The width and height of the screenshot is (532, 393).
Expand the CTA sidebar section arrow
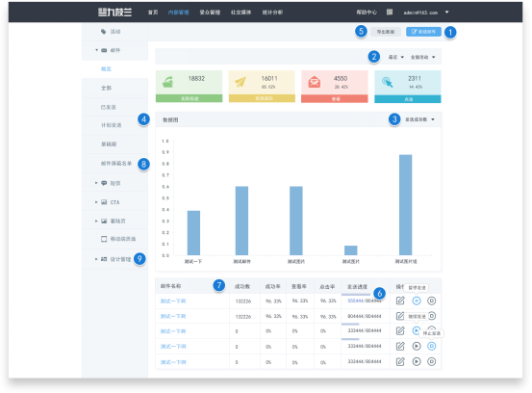pos(96,202)
